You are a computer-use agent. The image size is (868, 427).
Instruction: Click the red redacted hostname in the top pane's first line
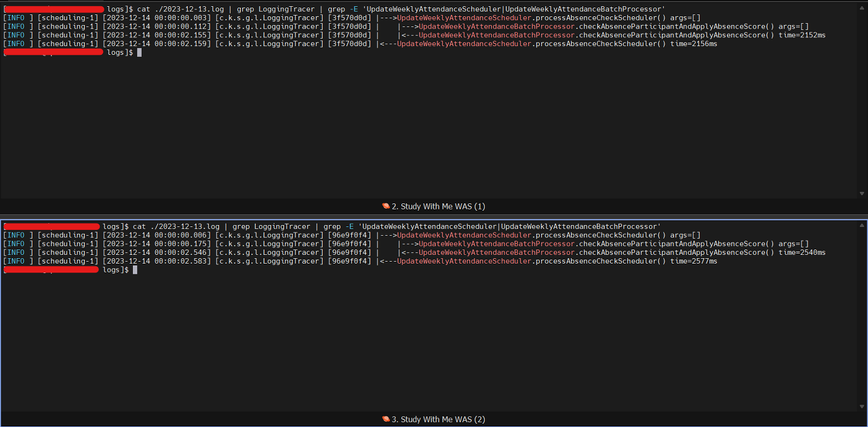[x=54, y=9]
